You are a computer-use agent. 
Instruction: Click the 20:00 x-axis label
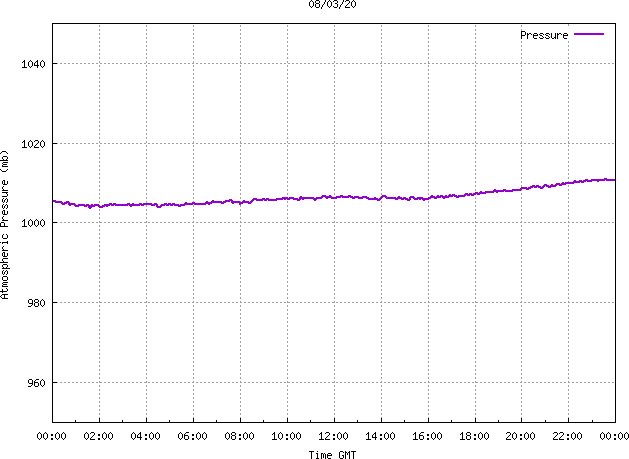click(x=520, y=436)
